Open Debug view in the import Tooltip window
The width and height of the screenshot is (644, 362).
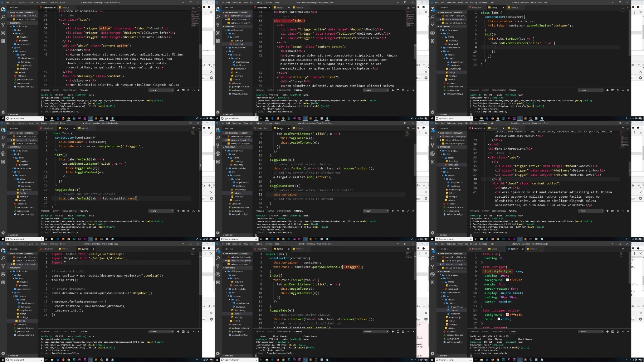click(x=3, y=274)
